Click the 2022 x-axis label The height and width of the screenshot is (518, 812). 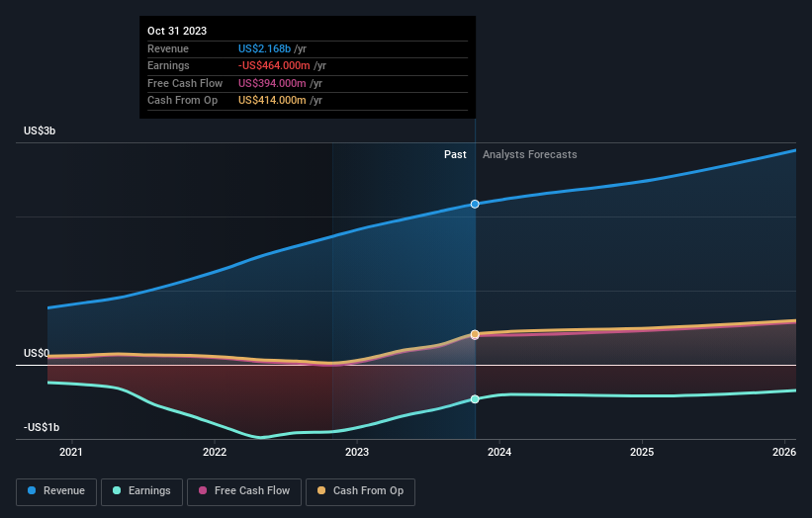[215, 452]
